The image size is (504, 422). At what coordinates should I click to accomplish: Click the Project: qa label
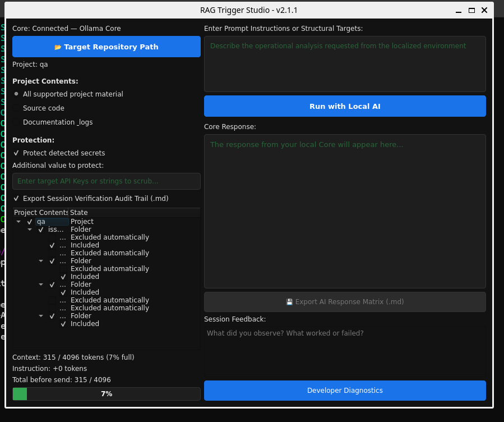(30, 65)
